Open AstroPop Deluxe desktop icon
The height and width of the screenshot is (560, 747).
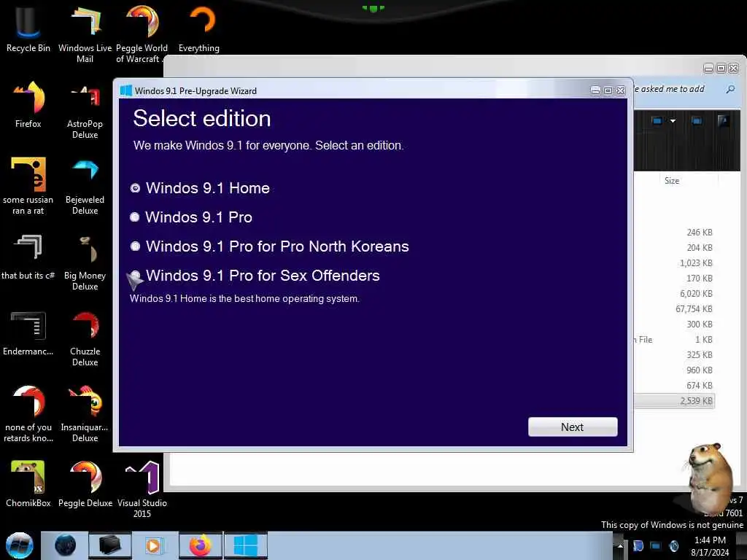click(x=85, y=111)
